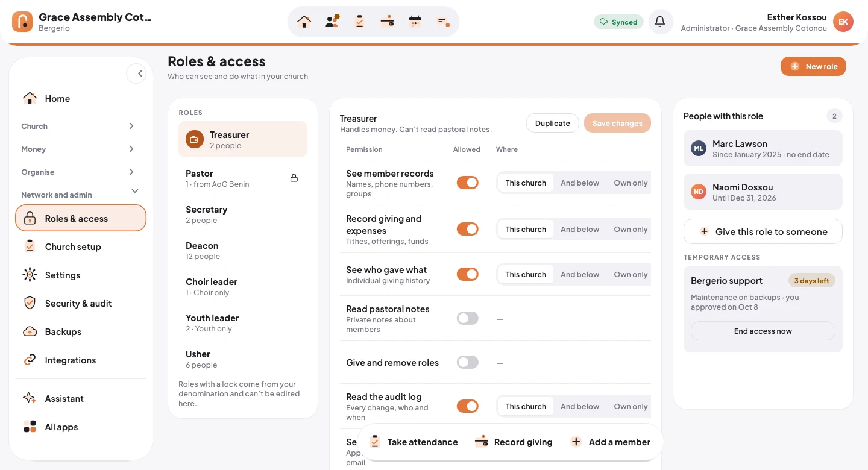Viewport: 868px width, 470px height.
Task: Go to Home in the sidebar
Action: pos(81,98)
